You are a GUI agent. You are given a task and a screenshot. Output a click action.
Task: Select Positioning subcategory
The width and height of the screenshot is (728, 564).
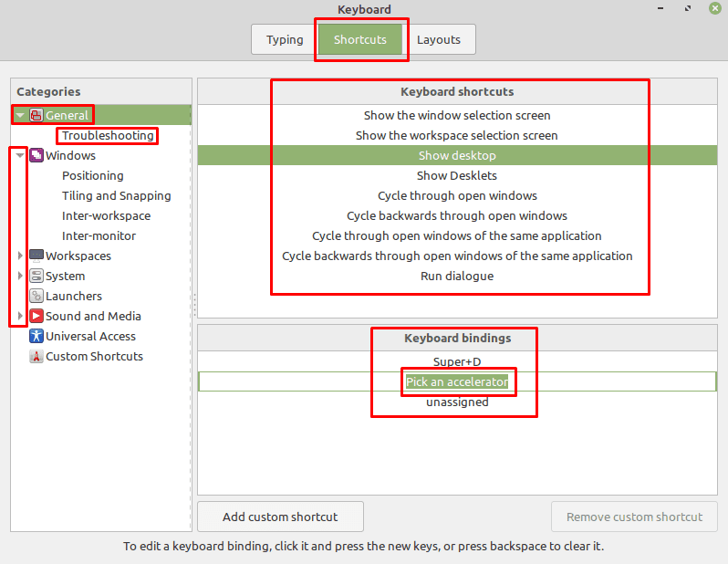tap(93, 175)
